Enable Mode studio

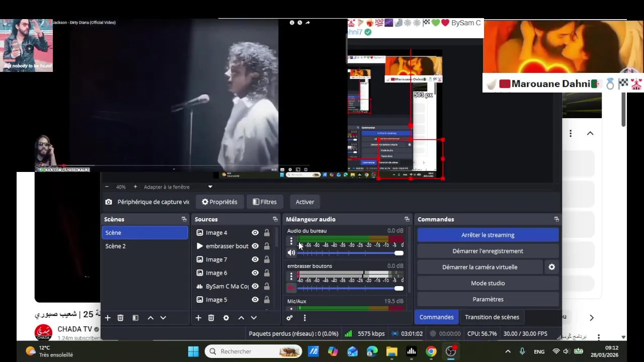(x=488, y=283)
